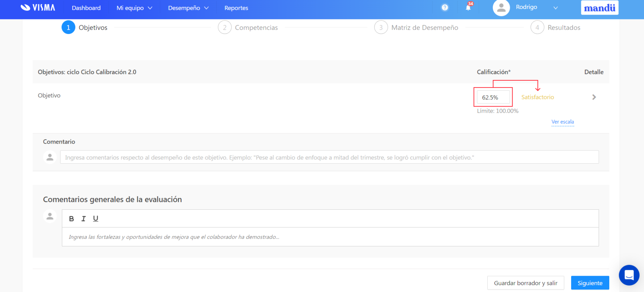Apply bold formatting in general comments

tap(72, 218)
